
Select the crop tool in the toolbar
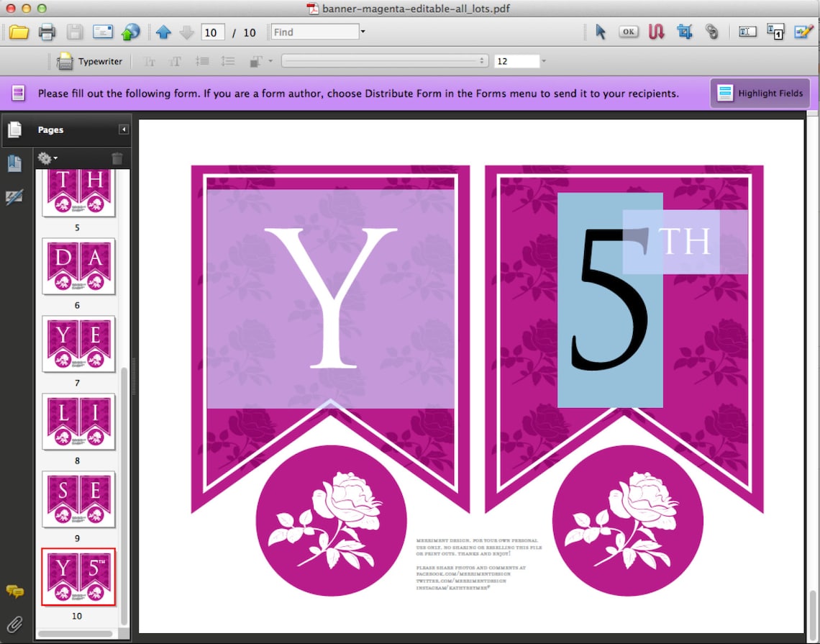pyautogui.click(x=684, y=32)
